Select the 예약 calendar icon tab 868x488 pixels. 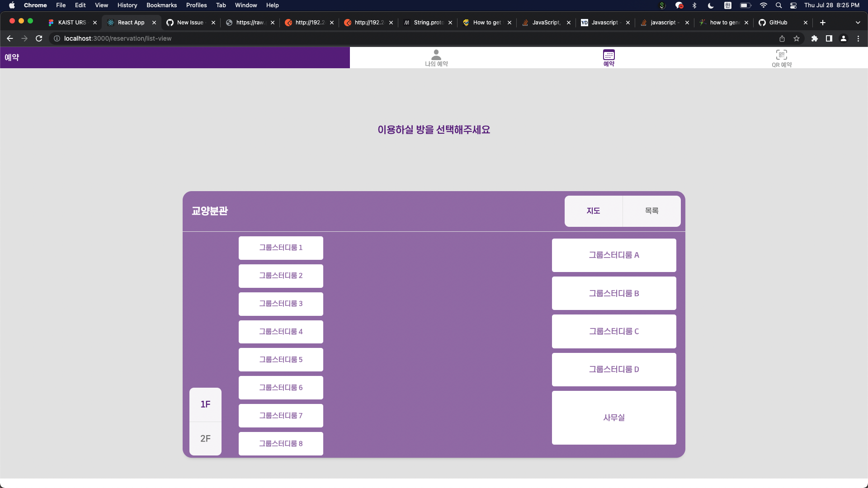coord(609,58)
